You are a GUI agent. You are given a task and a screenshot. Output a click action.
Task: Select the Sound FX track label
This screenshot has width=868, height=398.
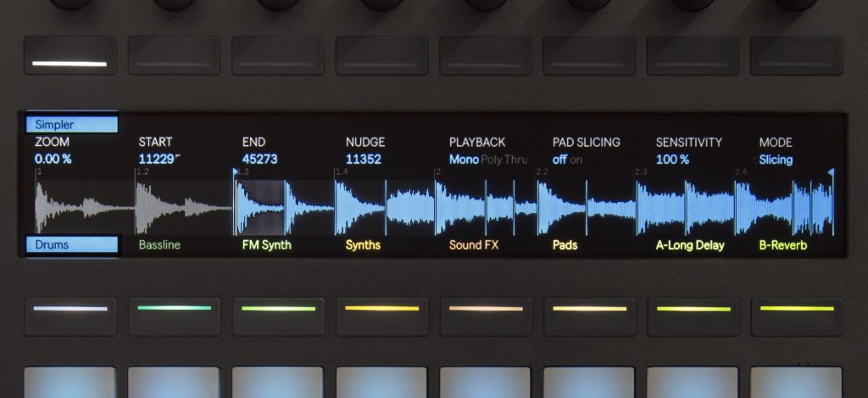point(474,244)
